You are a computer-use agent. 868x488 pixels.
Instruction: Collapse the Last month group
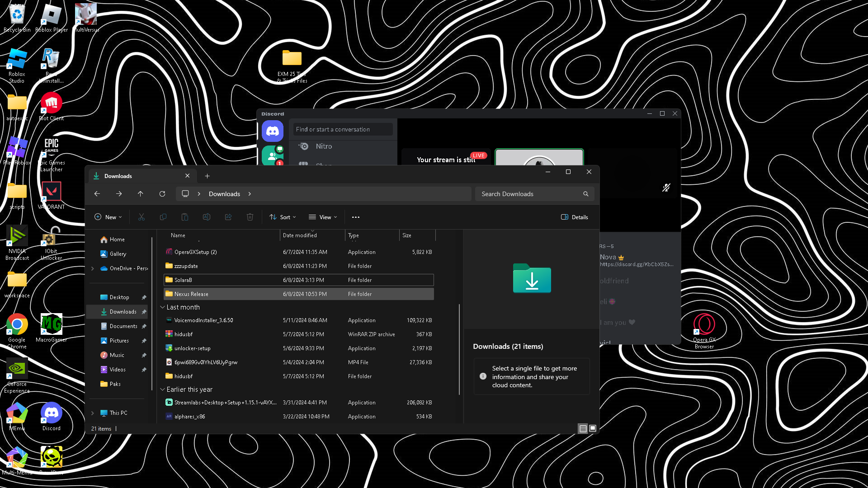pyautogui.click(x=162, y=307)
